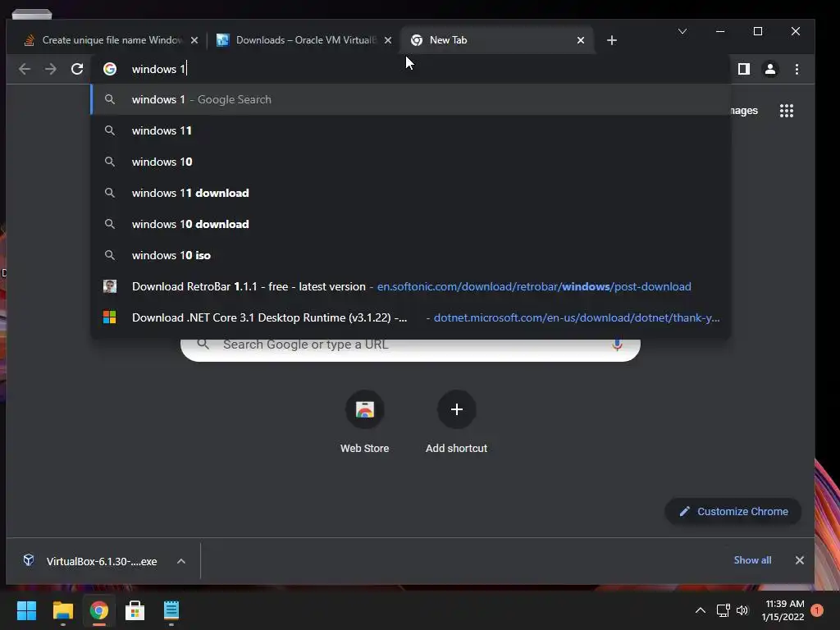Click the network tray icon
The image size is (840, 630).
[724, 610]
